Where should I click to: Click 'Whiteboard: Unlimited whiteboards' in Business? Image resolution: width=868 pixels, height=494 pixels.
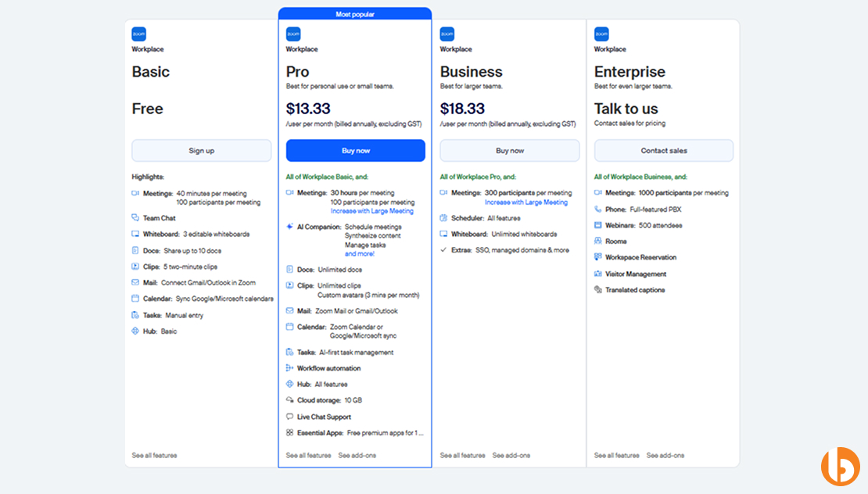click(504, 234)
